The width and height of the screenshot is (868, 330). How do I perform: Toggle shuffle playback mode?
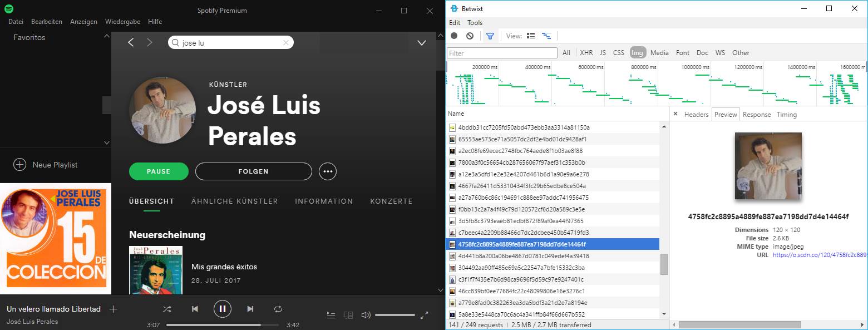166,309
